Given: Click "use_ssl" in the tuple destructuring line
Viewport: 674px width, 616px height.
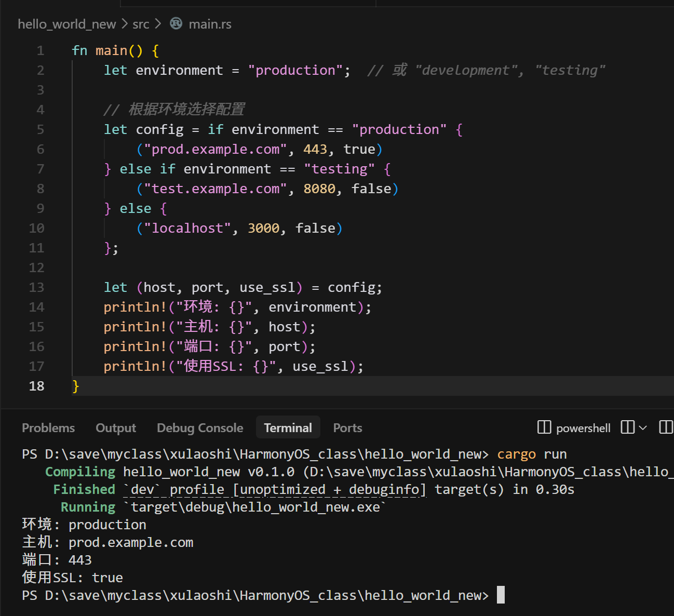Looking at the screenshot, I should coord(267,288).
